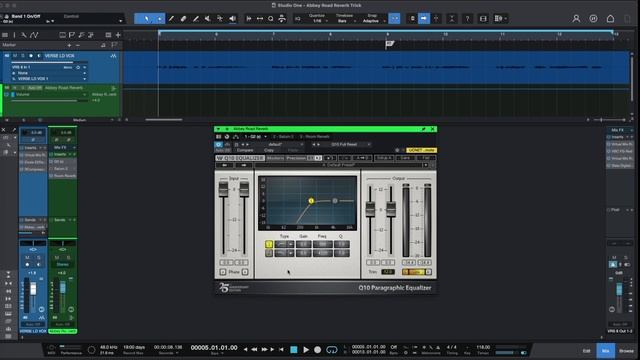Toggle Autoscroll arrow button in toolbar
Image resolution: width=640 pixels, height=360 pixels.
click(424, 19)
